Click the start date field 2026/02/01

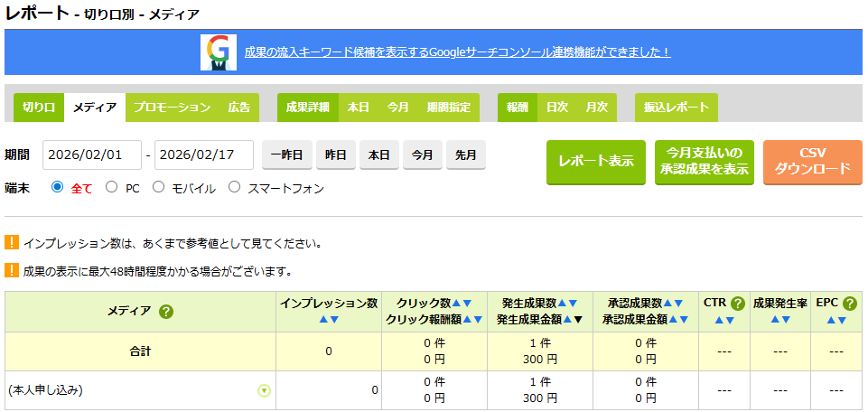click(x=92, y=154)
